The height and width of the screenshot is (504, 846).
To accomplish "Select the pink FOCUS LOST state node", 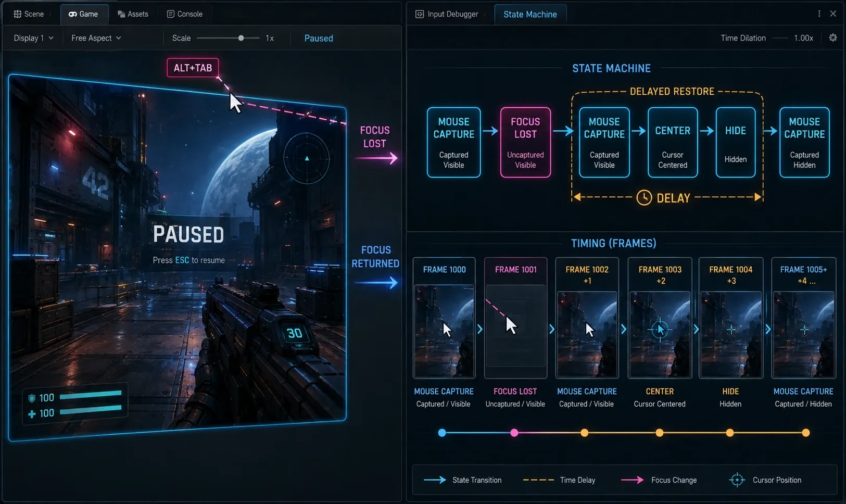I will click(x=525, y=142).
